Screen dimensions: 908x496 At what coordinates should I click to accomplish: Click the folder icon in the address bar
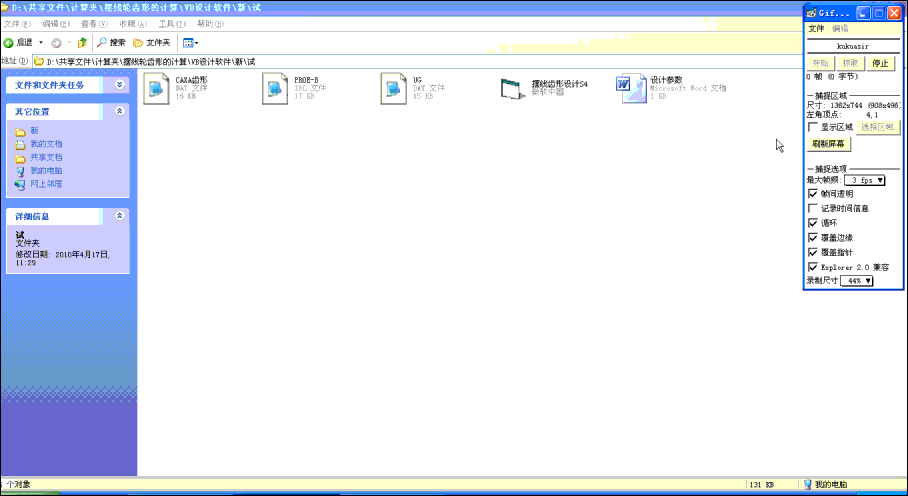39,61
